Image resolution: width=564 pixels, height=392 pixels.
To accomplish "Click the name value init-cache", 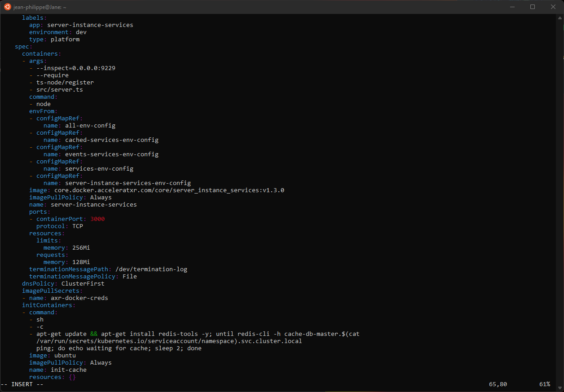I will (69, 370).
